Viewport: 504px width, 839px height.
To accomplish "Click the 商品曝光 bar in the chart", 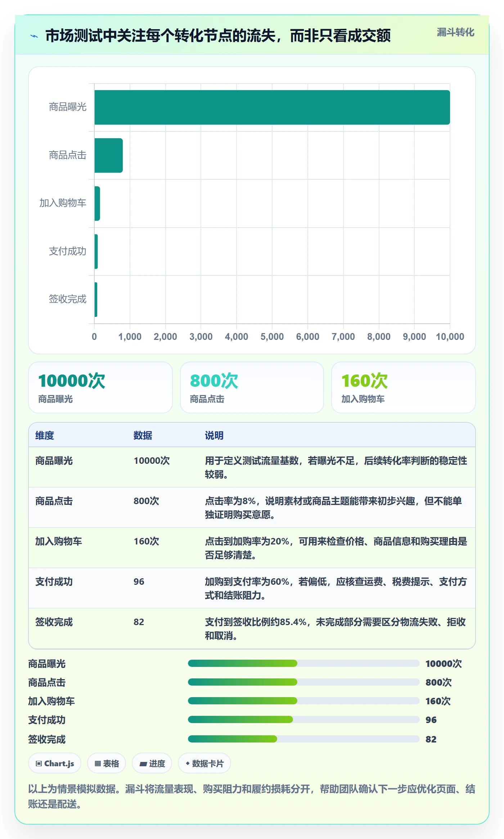I will pos(272,107).
